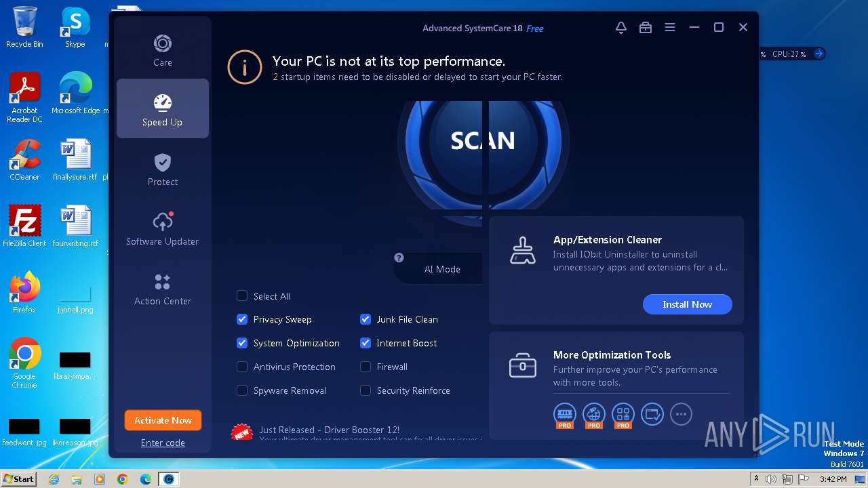868x488 pixels.
Task: Open the toolbox icon in title bar
Action: coord(646,27)
